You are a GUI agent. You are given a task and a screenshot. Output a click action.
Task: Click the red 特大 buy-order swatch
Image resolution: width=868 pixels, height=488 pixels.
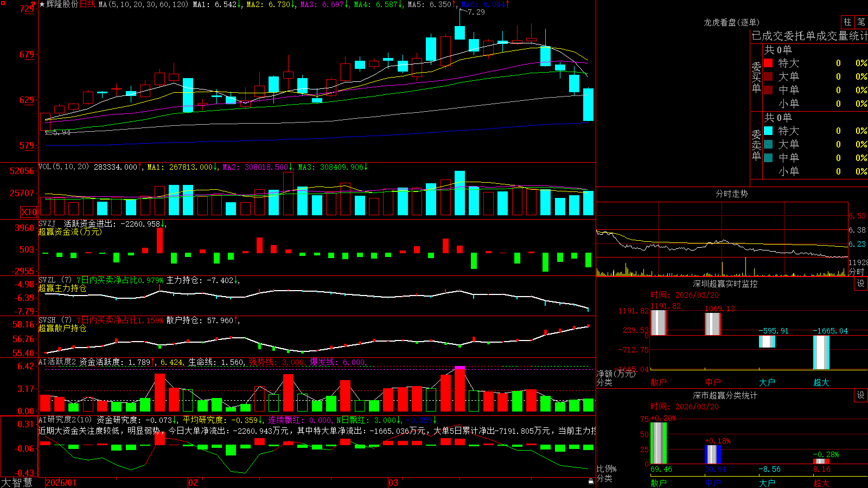(x=768, y=63)
